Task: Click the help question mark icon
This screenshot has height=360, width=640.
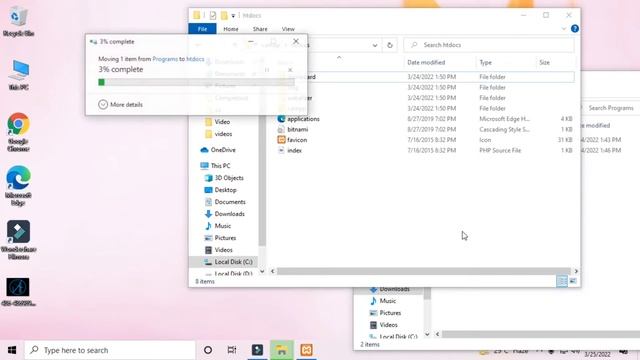Action: [x=575, y=29]
